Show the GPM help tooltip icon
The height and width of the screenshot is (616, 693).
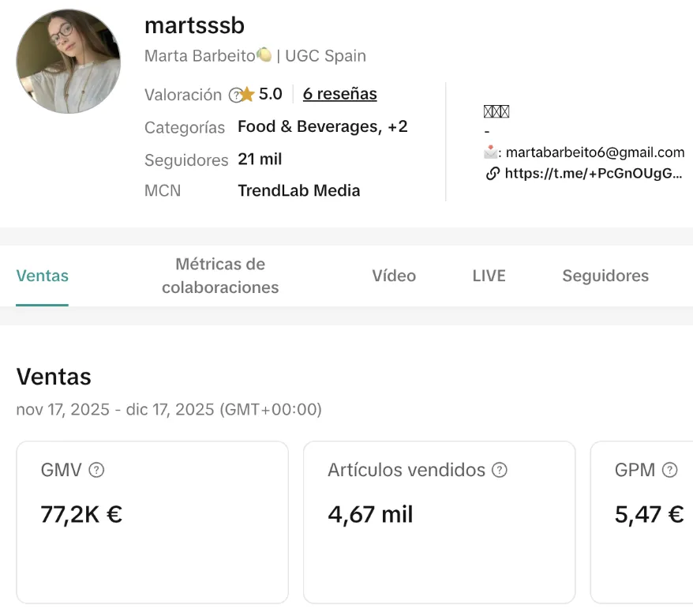(x=669, y=470)
